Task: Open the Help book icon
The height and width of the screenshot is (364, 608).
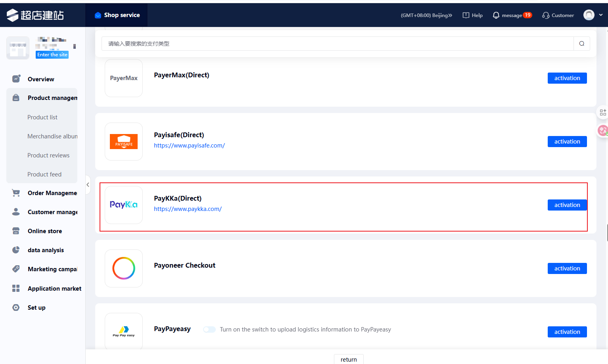Action: point(466,15)
